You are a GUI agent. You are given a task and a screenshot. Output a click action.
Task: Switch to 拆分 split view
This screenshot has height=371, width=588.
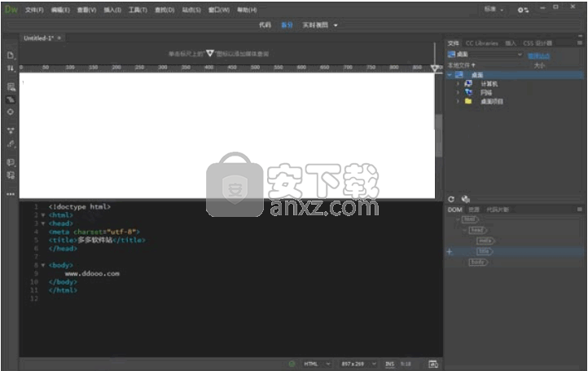point(287,24)
